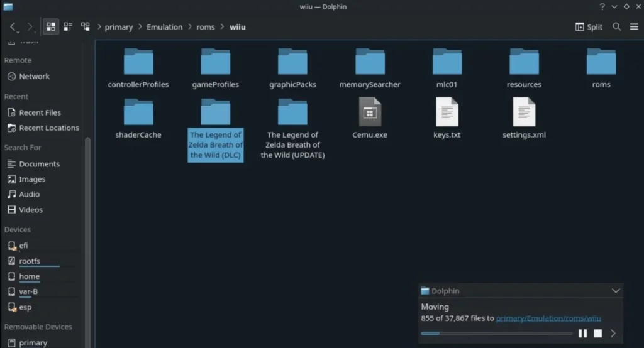The height and width of the screenshot is (348, 644).
Task: Go back to previous folder
Action: point(13,27)
